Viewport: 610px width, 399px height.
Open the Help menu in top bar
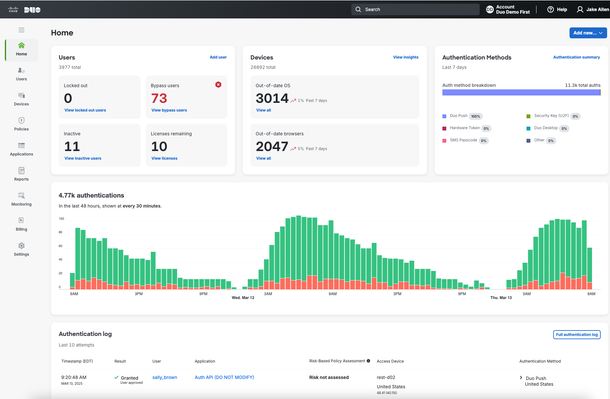pyautogui.click(x=557, y=9)
